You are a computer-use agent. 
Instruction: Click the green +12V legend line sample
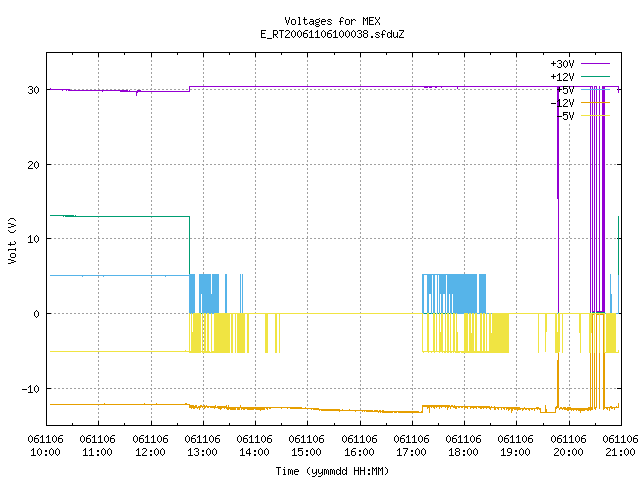tap(595, 76)
